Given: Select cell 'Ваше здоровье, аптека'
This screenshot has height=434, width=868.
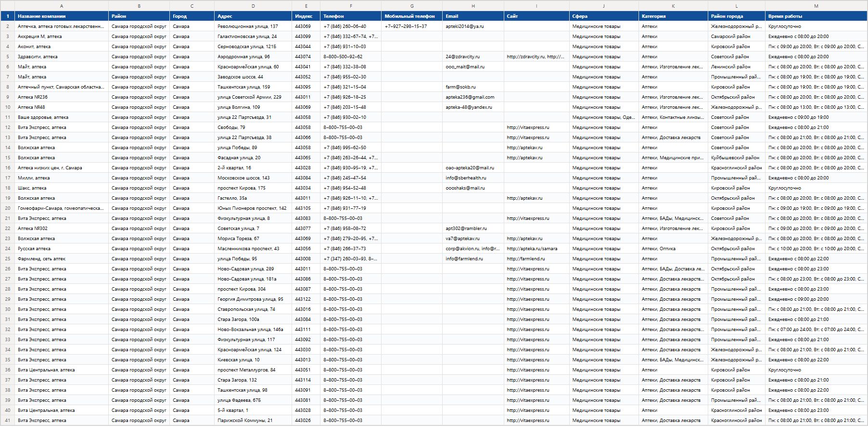Looking at the screenshot, I should (x=62, y=117).
